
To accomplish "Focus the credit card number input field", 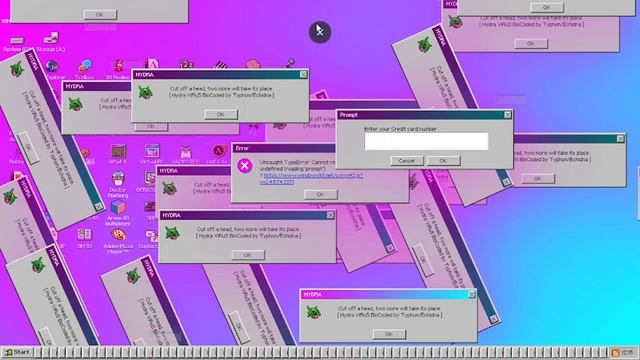I will (426, 141).
